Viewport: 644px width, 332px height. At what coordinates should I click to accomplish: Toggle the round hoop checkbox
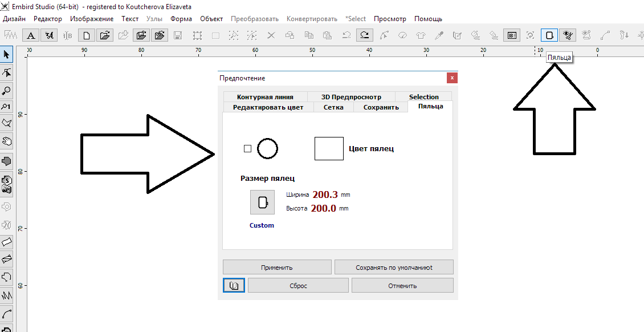(x=247, y=149)
